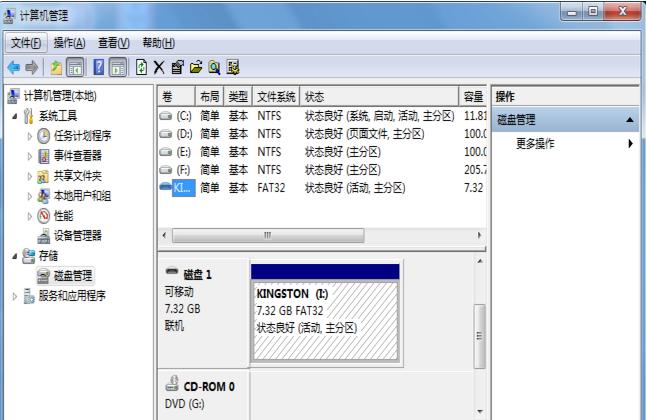This screenshot has width=646, height=420.
Task: Select 本地用户和组 in the tree
Action: tap(82, 196)
